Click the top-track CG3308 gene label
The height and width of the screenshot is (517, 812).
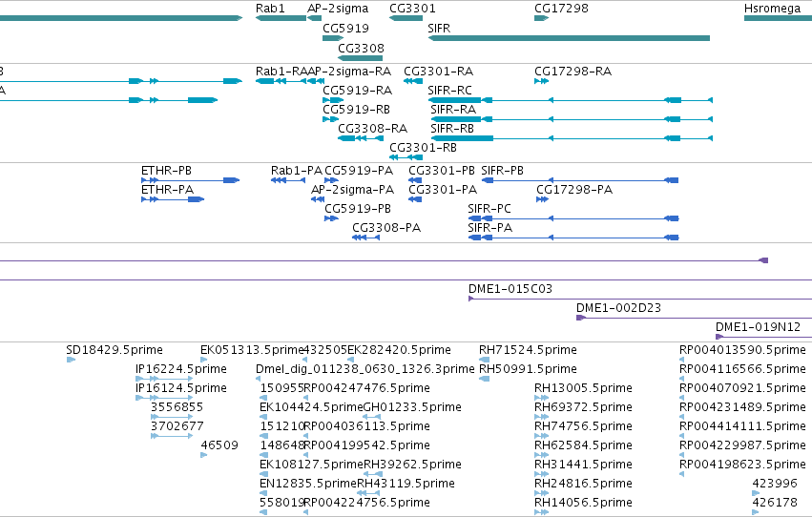pyautogui.click(x=361, y=48)
